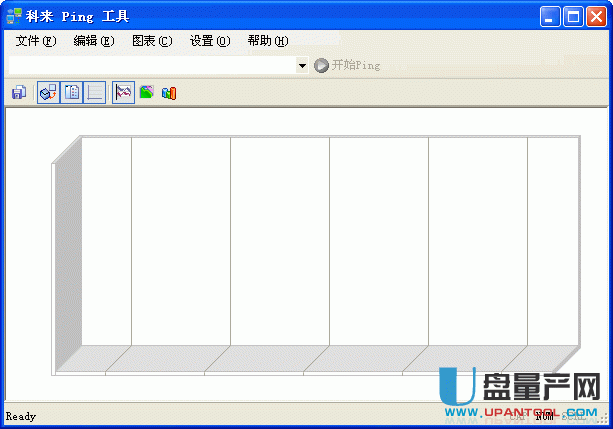Click the save chart icon in toolbar
613x429 pixels.
coord(18,93)
